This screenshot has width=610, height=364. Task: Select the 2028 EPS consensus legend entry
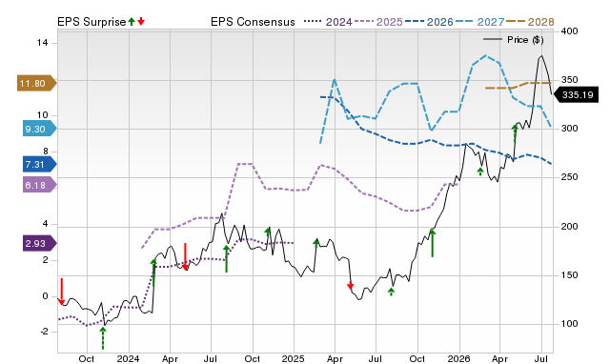point(530,22)
